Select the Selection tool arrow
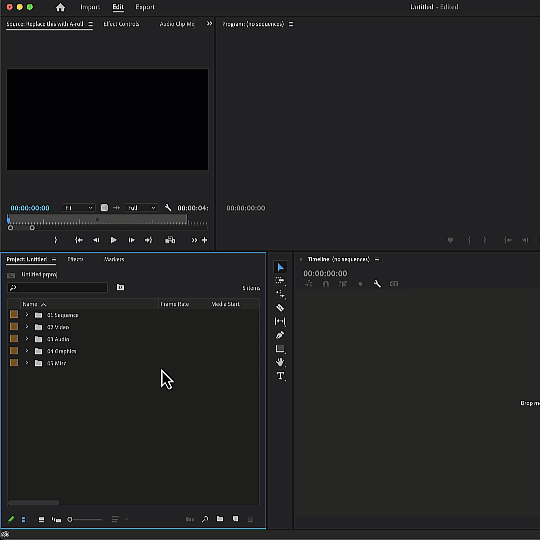Viewport: 540px width, 540px height. click(x=280, y=267)
